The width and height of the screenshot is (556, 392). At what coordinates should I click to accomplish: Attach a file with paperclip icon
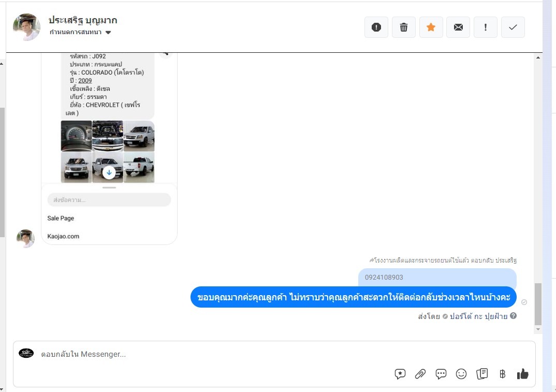[x=420, y=374]
